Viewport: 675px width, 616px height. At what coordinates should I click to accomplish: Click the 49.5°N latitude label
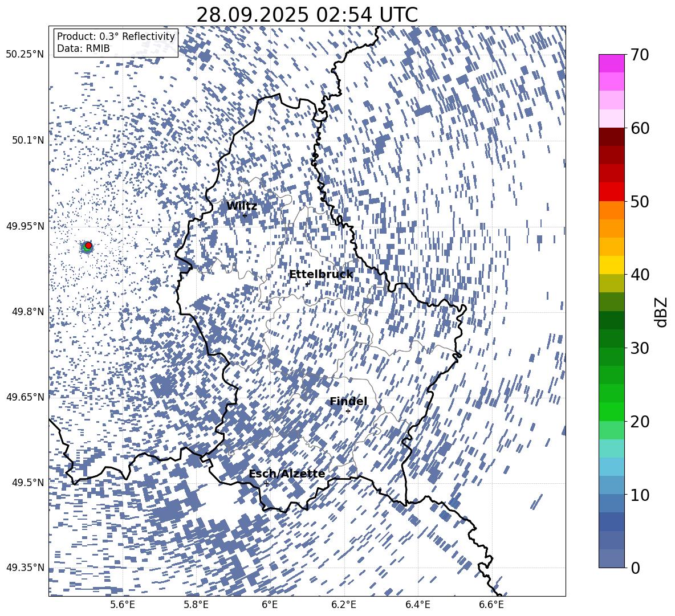point(27,482)
